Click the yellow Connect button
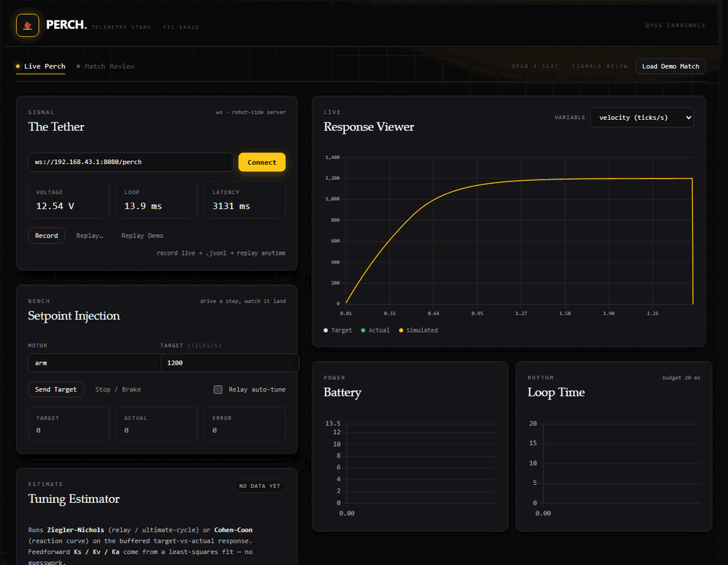Screen dimensions: 728x565 pos(262,162)
